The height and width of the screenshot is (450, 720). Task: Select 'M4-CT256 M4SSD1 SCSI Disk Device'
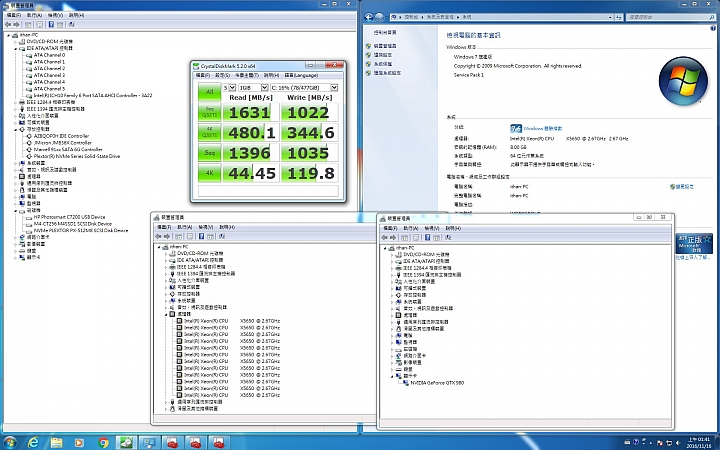coord(73,224)
